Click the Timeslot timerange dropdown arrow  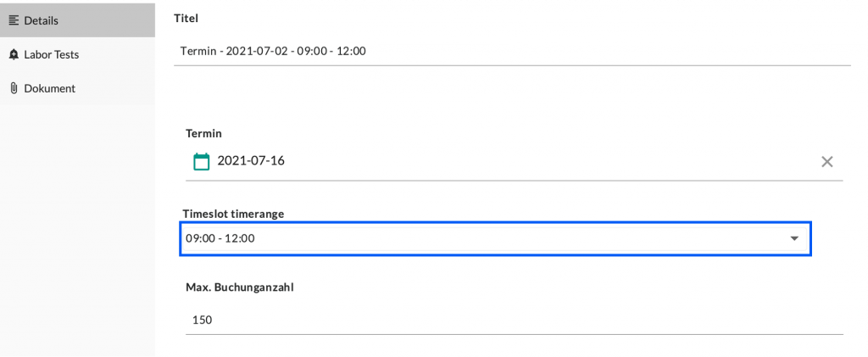tap(794, 239)
